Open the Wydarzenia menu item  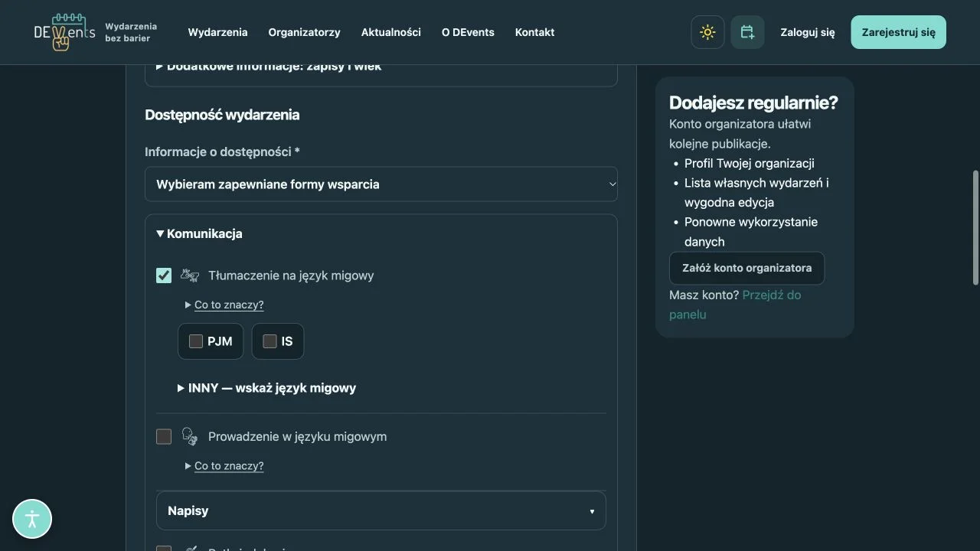point(218,32)
